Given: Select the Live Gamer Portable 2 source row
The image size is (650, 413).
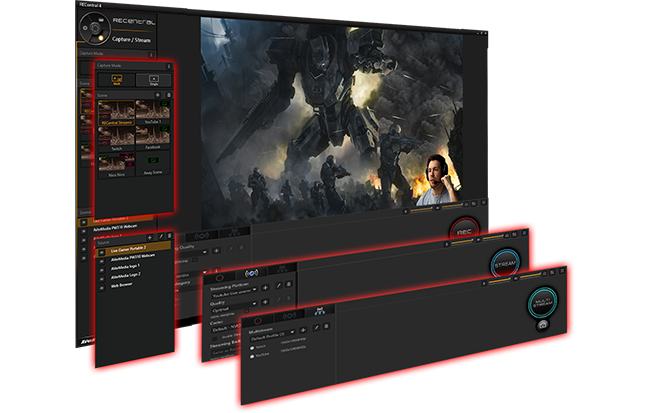Looking at the screenshot, I should pos(133,249).
